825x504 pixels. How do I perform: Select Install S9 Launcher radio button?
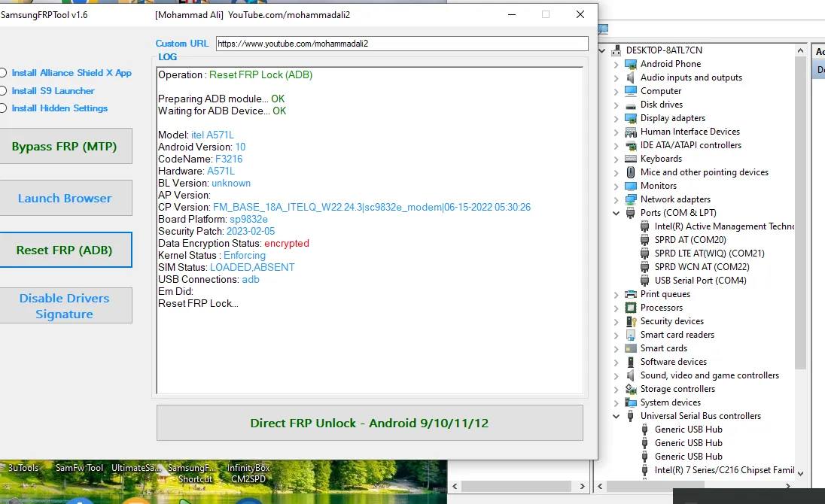(4, 91)
